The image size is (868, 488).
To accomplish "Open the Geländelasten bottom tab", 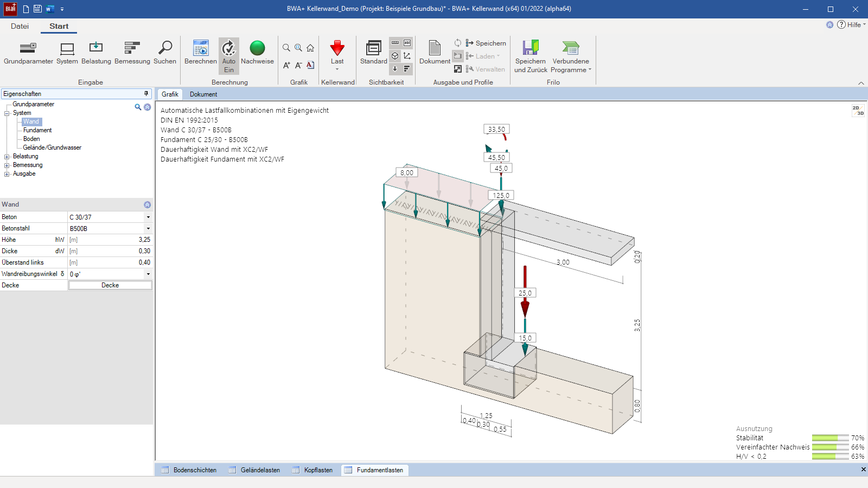I will click(x=255, y=470).
